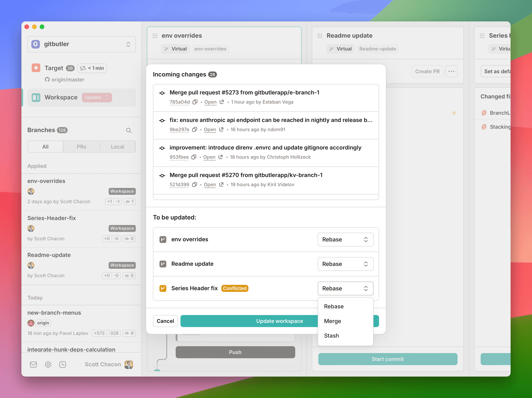The height and width of the screenshot is (398, 532).
Task: Select Rebase option from Series Header fix dropdown
Action: (334, 306)
